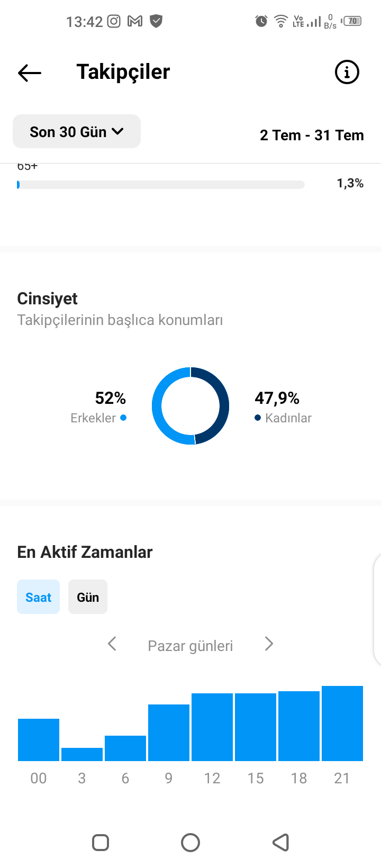The width and height of the screenshot is (381, 868).
Task: Tap the 2 Tem - 31 Tem date range
Action: tap(312, 135)
